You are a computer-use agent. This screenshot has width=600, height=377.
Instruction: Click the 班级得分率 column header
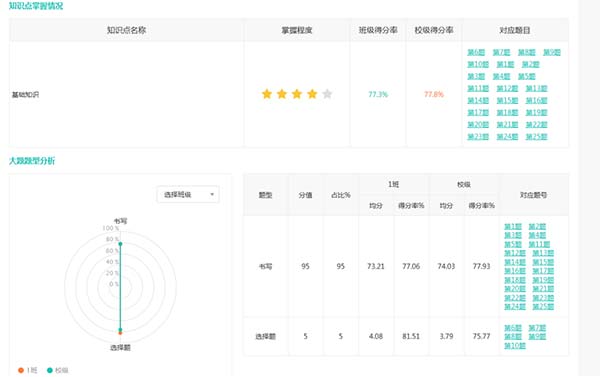click(x=378, y=30)
